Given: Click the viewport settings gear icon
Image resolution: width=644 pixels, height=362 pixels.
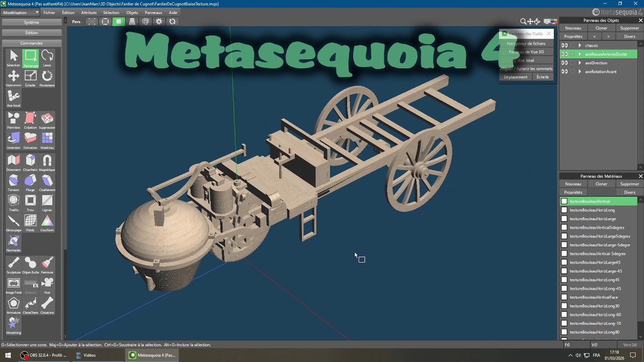Looking at the screenshot, I should pos(159,22).
